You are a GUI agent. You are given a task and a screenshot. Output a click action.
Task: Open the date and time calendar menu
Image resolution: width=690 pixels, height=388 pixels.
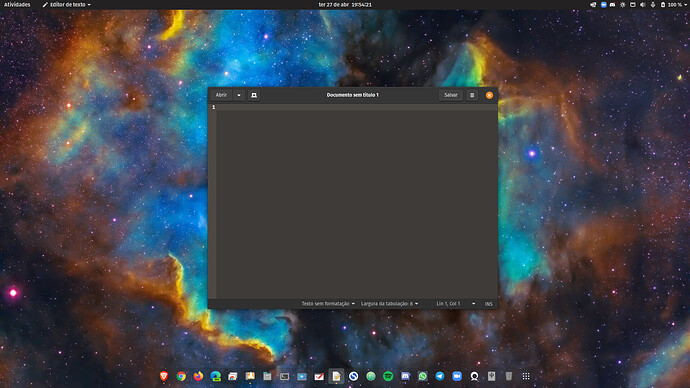click(x=345, y=4)
